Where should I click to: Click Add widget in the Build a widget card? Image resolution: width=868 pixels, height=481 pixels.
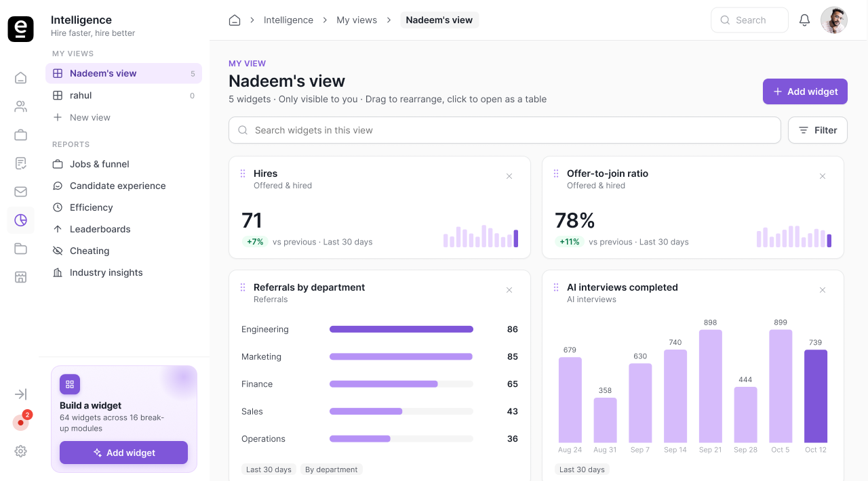pos(123,453)
